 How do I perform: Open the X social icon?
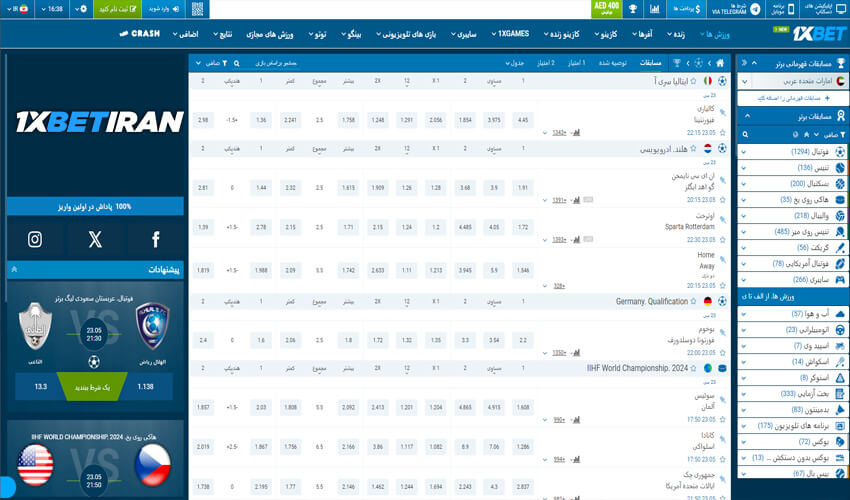95,239
